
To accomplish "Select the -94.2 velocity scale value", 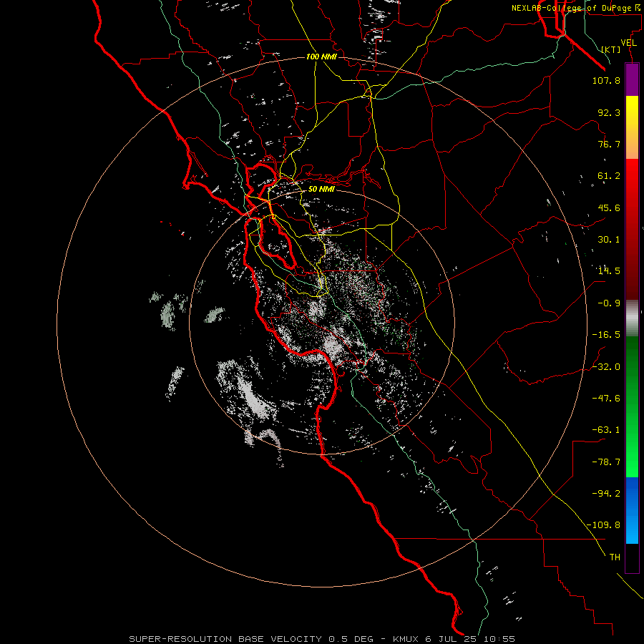I will [x=606, y=494].
